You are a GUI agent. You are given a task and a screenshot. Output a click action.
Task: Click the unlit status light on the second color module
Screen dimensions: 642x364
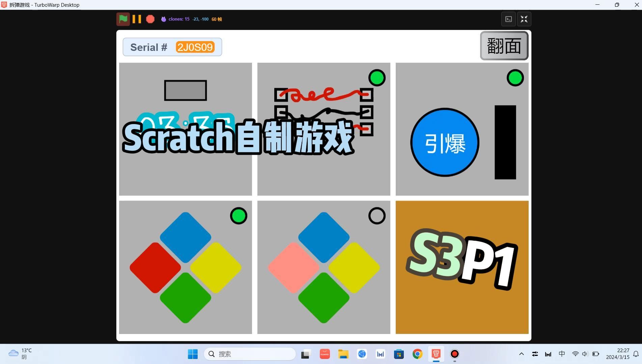(377, 216)
